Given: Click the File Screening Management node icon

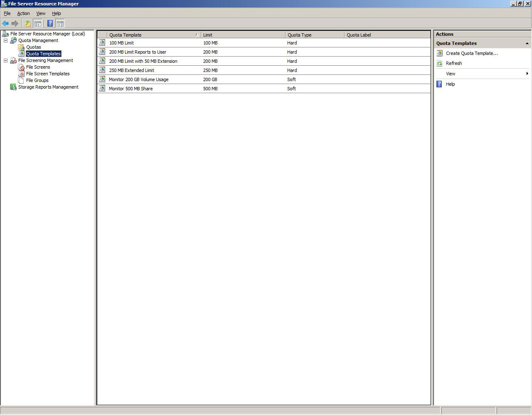Looking at the screenshot, I should [13, 60].
